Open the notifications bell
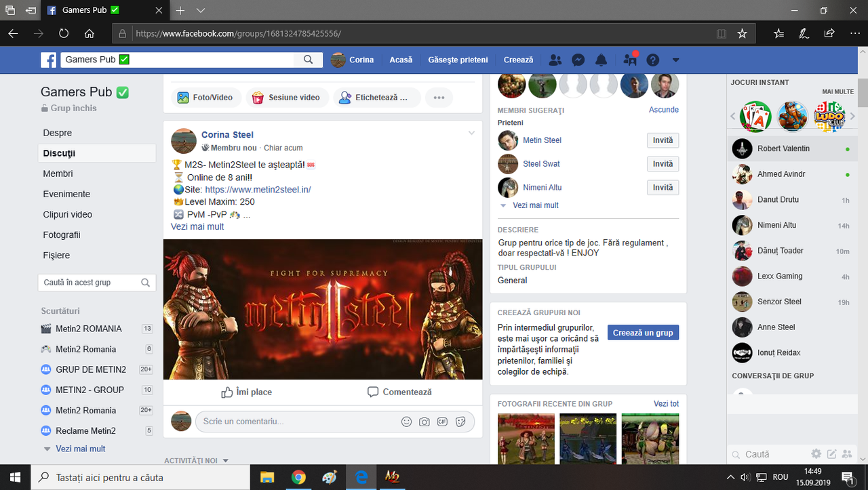Image resolution: width=868 pixels, height=490 pixels. click(x=601, y=60)
